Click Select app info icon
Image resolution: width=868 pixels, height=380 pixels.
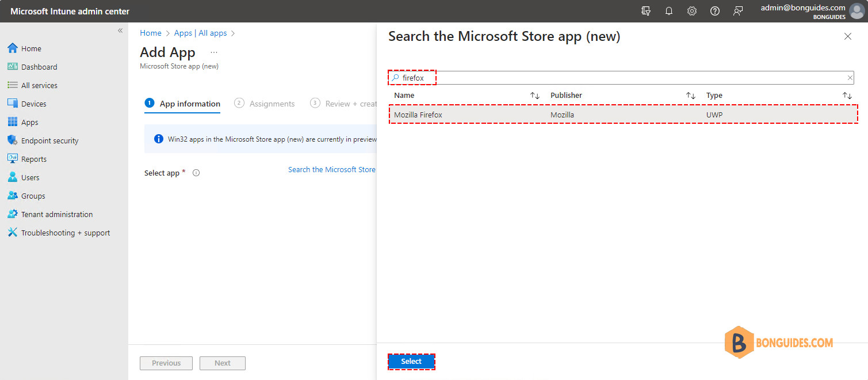196,173
